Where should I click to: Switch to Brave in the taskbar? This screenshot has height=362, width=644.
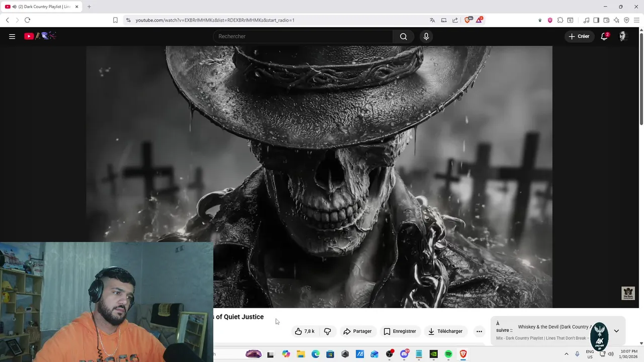click(463, 354)
